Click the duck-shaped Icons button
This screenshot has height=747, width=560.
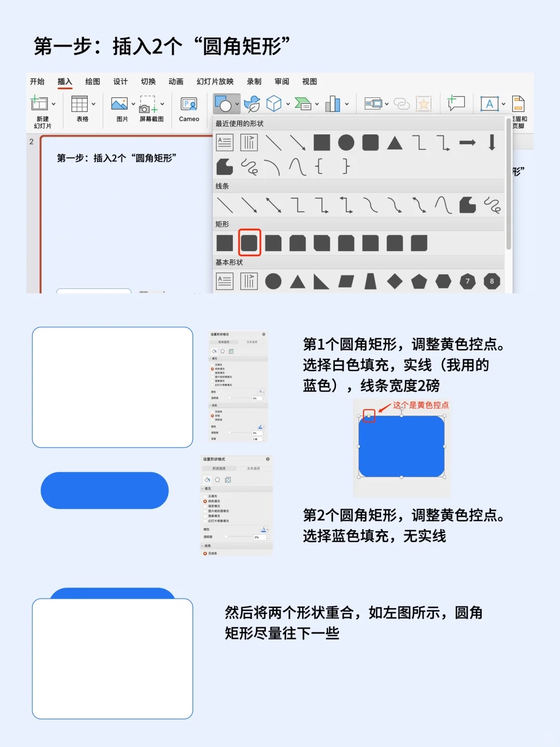pos(252,104)
